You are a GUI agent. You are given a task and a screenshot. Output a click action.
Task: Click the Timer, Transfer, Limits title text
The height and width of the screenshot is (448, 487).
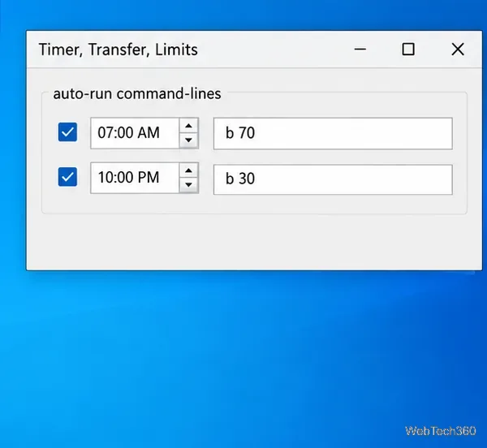[x=118, y=50]
